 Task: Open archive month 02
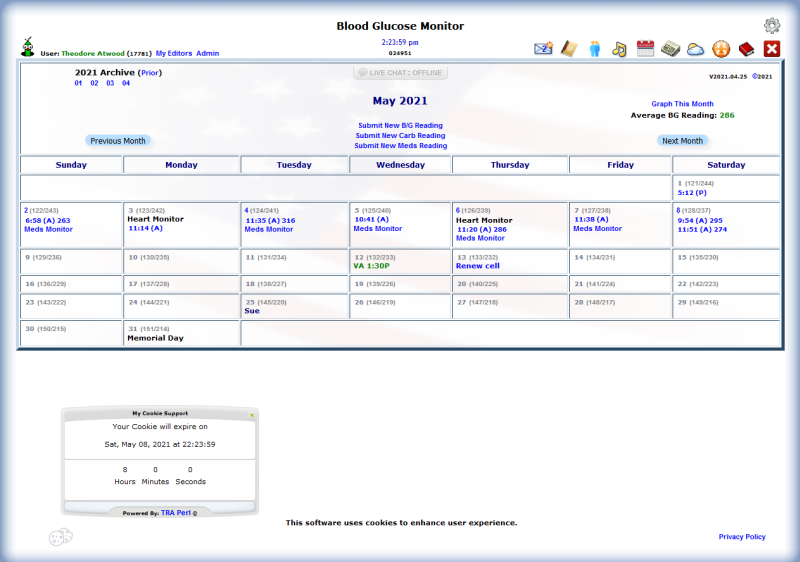point(94,83)
